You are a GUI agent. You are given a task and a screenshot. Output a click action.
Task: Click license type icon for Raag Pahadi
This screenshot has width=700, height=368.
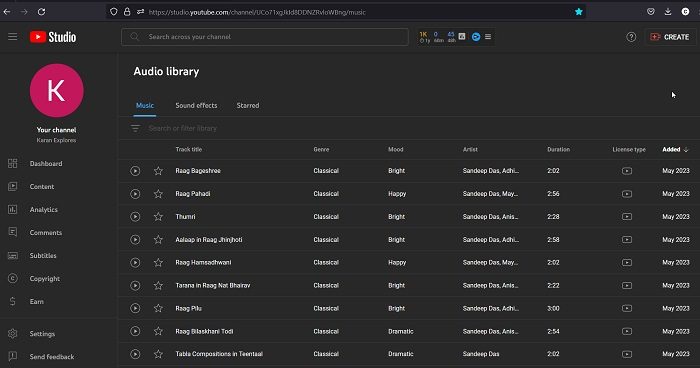[627, 194]
